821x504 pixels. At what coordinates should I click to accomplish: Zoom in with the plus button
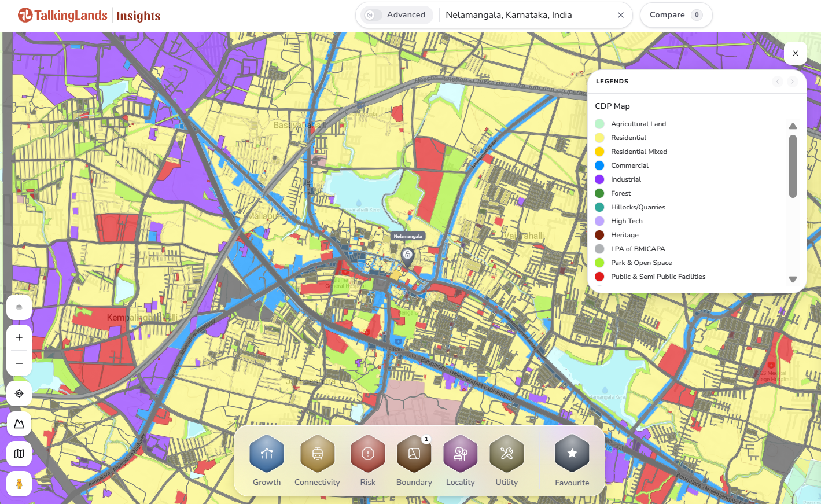(x=19, y=337)
